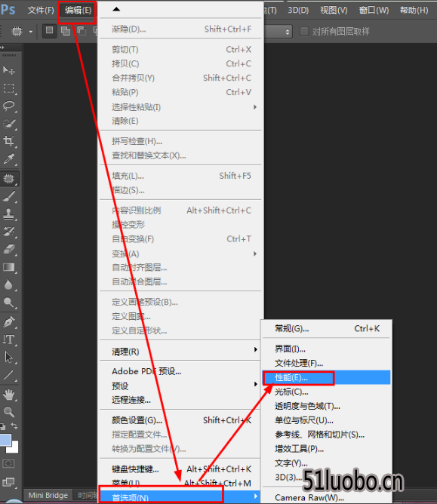This screenshot has height=504, width=437.
Task: Select the Crop tool
Action: pos(9,141)
